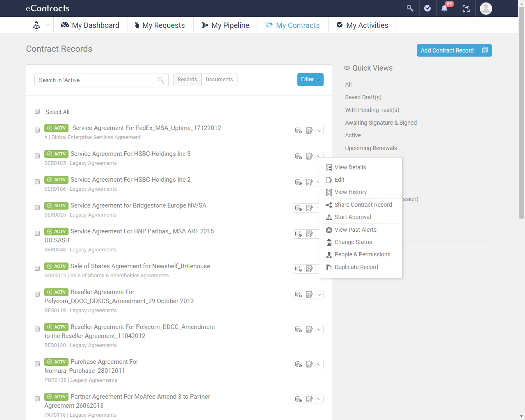Viewport: 525px width, 420px height.
Task: Open global search in the top bar
Action: [409, 8]
